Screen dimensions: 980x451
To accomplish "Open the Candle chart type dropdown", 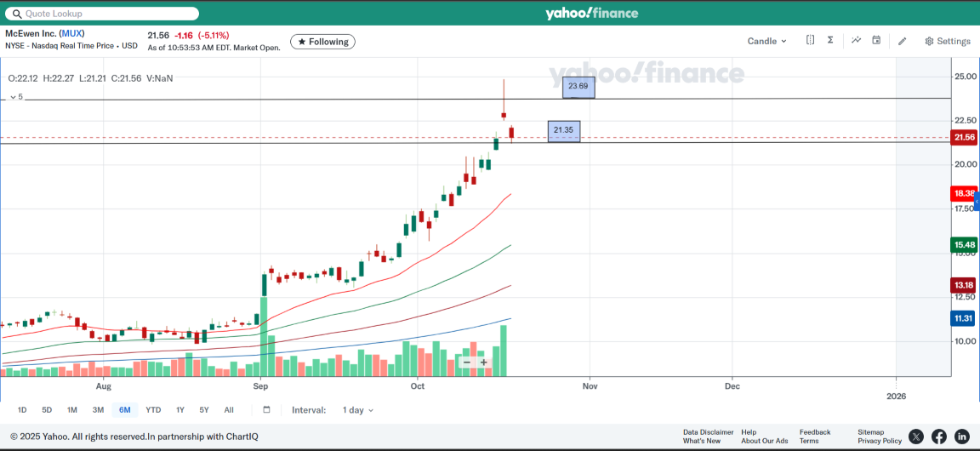I will pos(766,41).
